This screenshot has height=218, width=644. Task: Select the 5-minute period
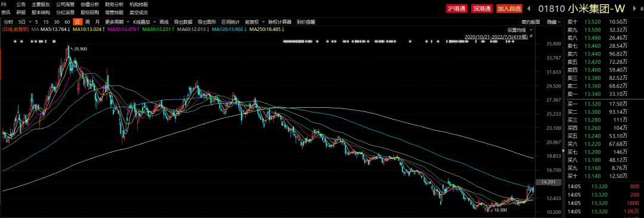tap(36, 22)
